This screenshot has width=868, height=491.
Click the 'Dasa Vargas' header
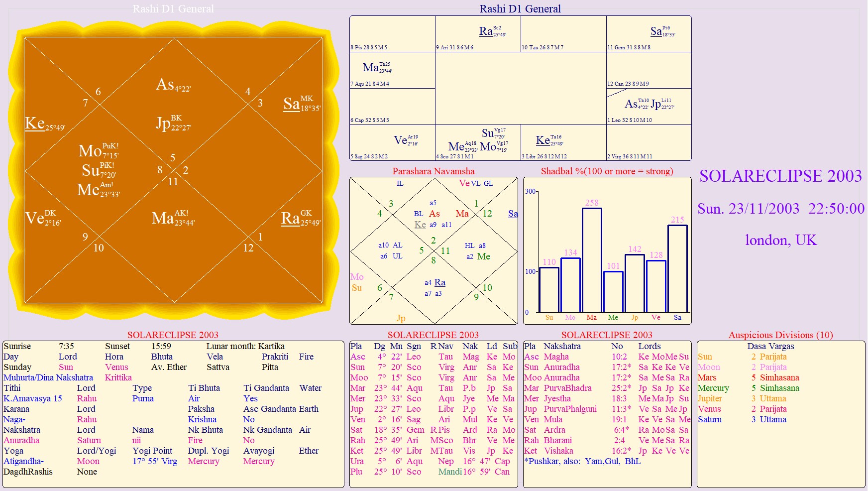tap(770, 346)
